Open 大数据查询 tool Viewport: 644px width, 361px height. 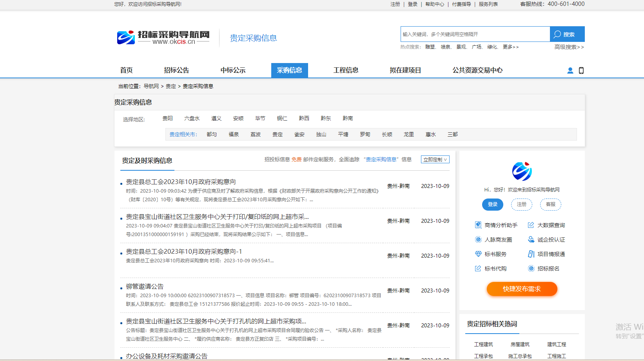546,225
